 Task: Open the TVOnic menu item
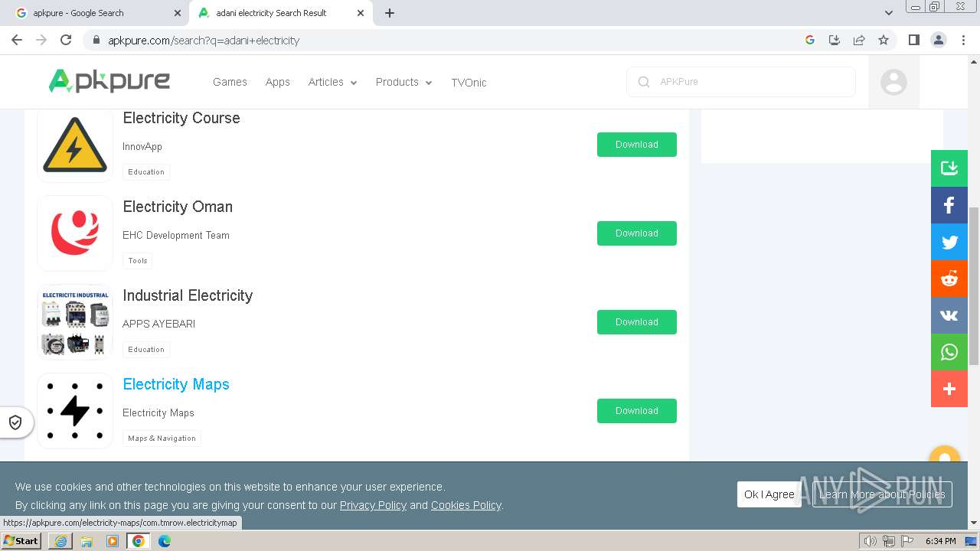point(469,82)
